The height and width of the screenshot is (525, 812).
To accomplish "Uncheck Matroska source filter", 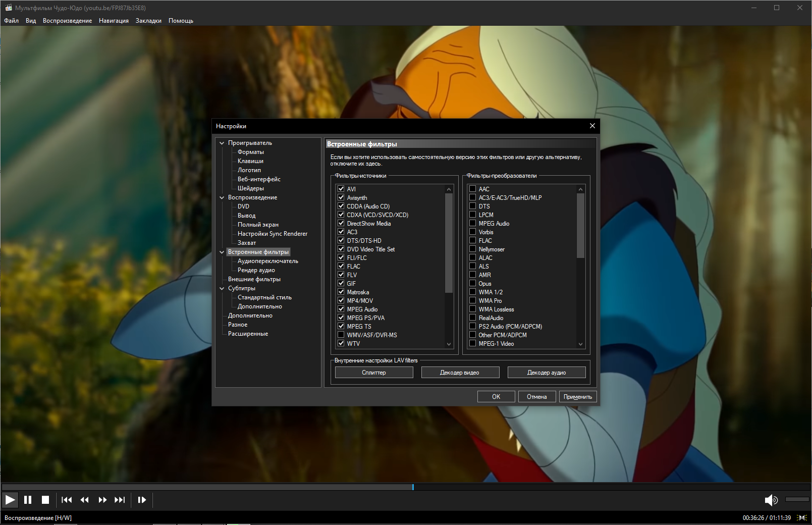I will [341, 292].
